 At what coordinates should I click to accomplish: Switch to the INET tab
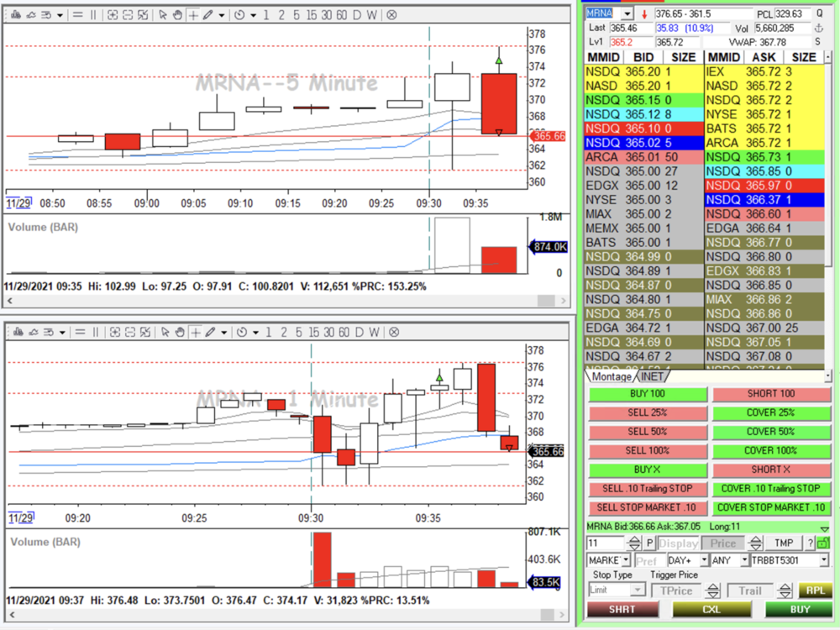tap(652, 376)
